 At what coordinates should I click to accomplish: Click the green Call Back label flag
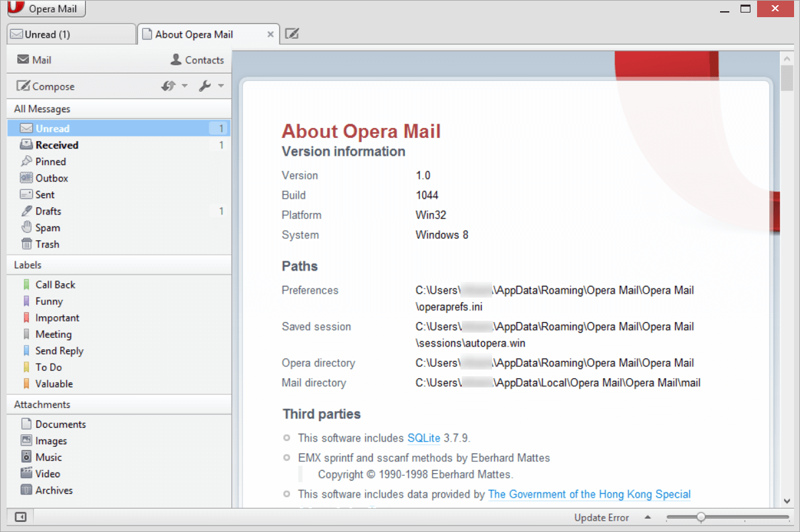(26, 284)
